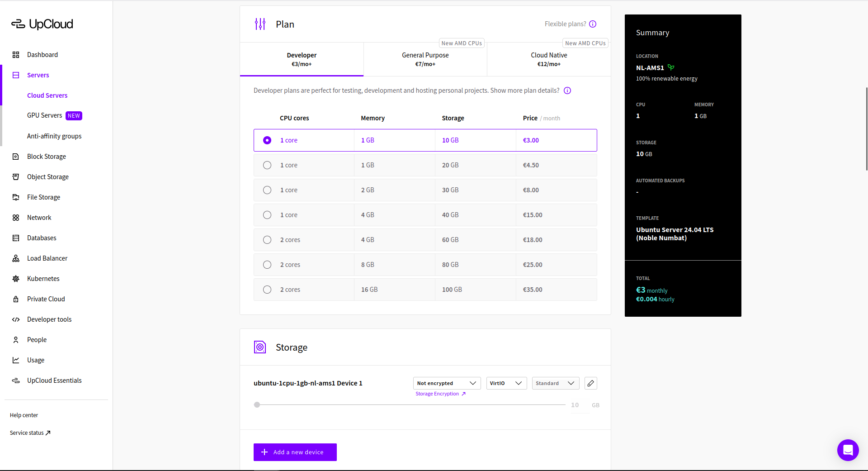Click info icon next to Flexible plans
Screen dimensions: 868x471
tap(593, 24)
